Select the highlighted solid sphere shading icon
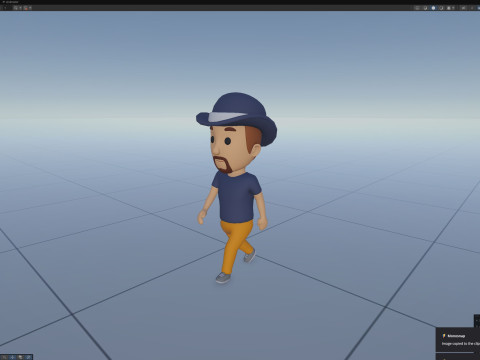480x360 pixels. [433, 8]
